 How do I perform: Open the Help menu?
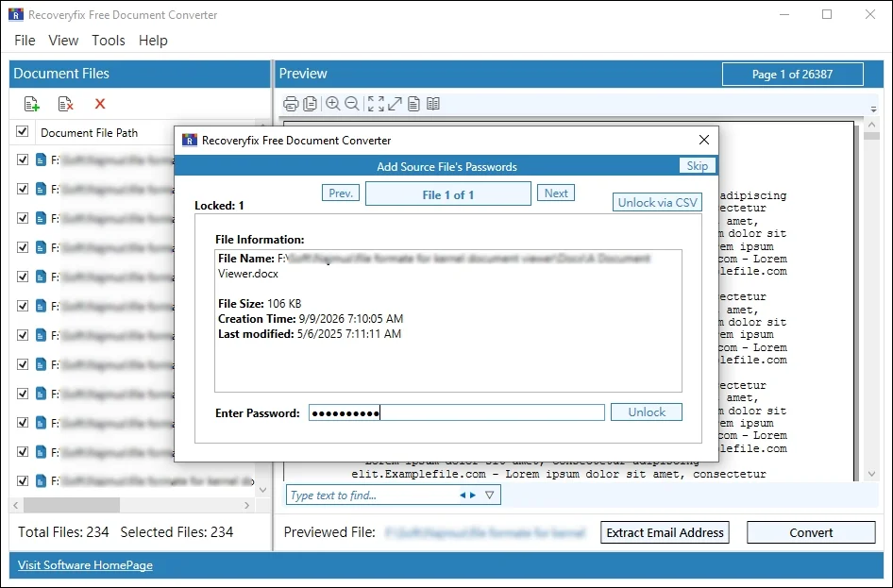153,41
